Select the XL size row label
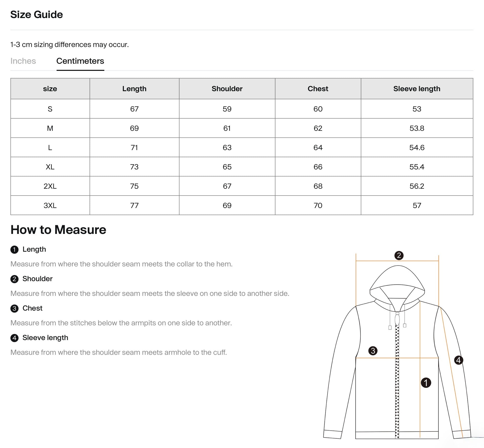The width and height of the screenshot is (484, 448). 50,167
